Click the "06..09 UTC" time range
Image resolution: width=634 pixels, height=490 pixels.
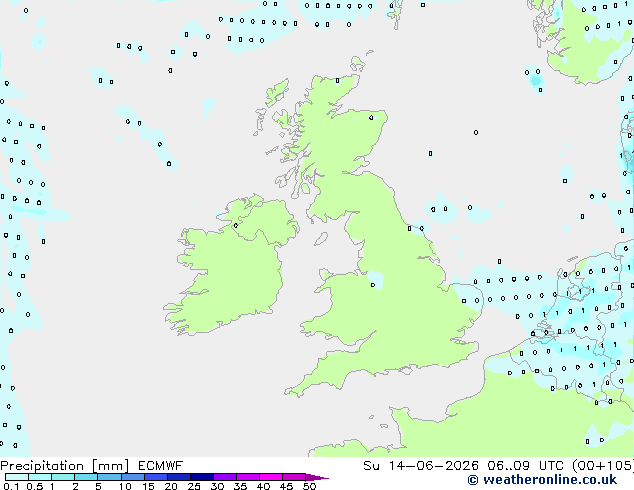(525, 466)
